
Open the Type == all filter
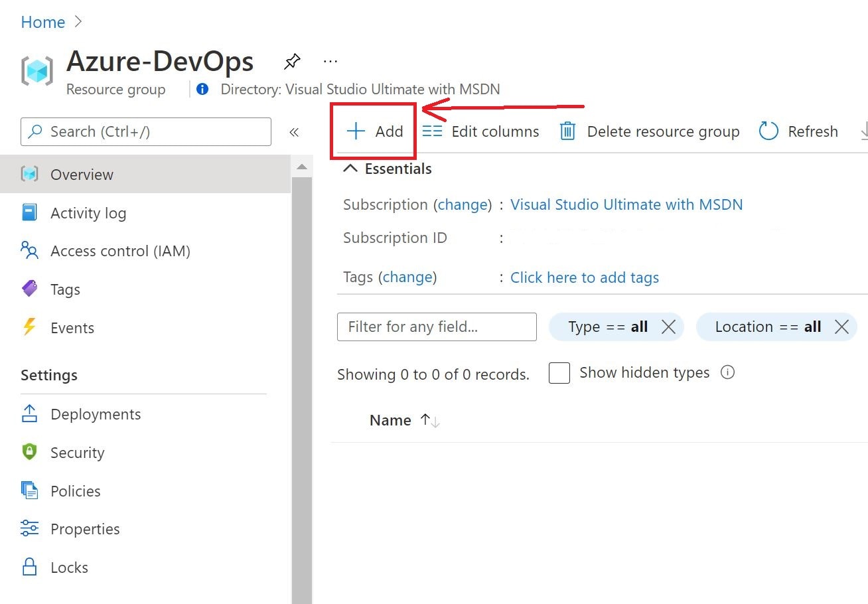[x=608, y=327]
